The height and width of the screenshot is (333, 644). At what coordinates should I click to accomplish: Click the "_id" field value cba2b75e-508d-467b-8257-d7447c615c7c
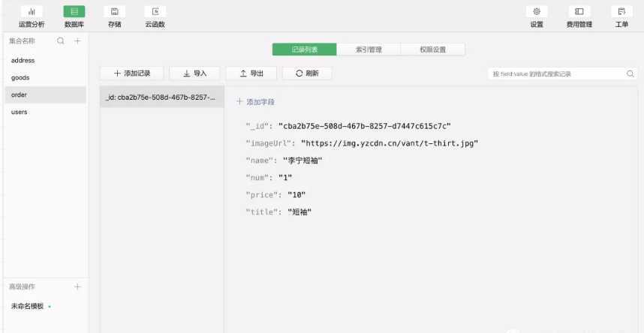(364, 126)
